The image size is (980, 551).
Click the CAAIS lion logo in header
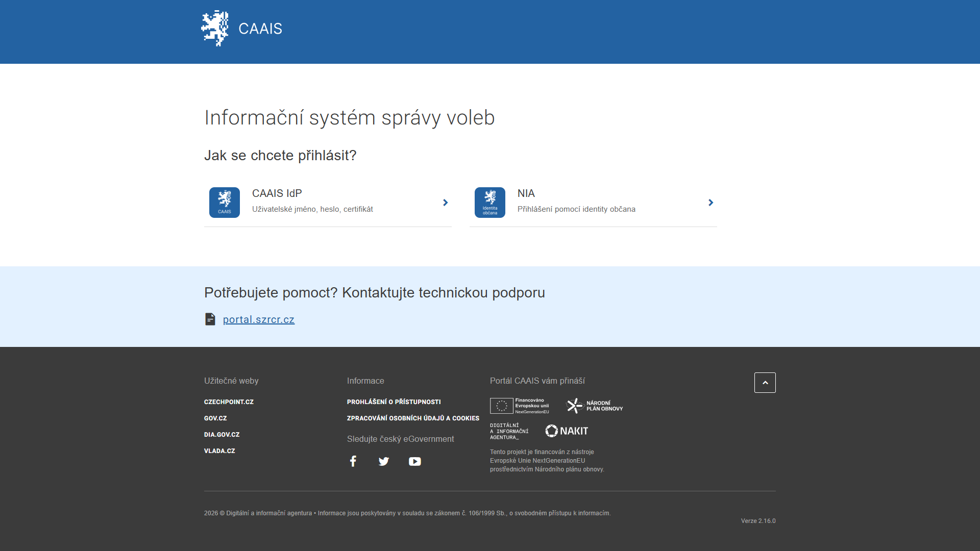pyautogui.click(x=215, y=29)
